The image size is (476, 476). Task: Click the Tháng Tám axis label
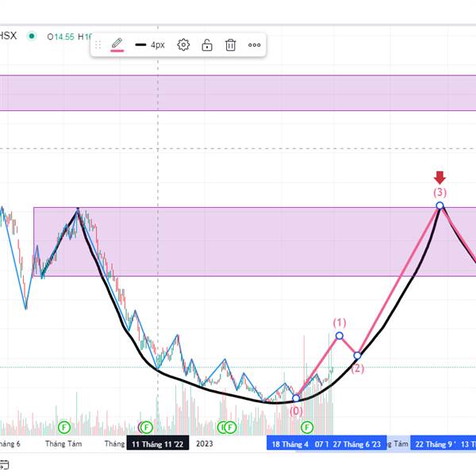63,443
